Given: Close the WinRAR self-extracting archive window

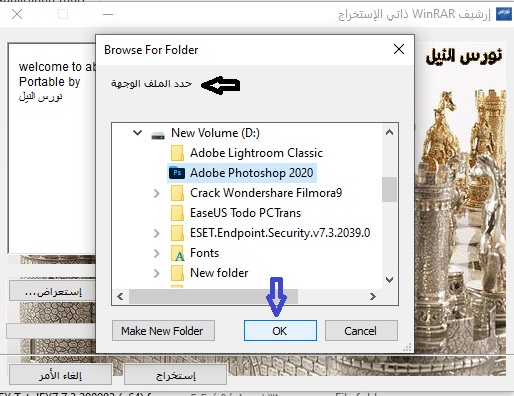Looking at the screenshot, I should 17,14.
